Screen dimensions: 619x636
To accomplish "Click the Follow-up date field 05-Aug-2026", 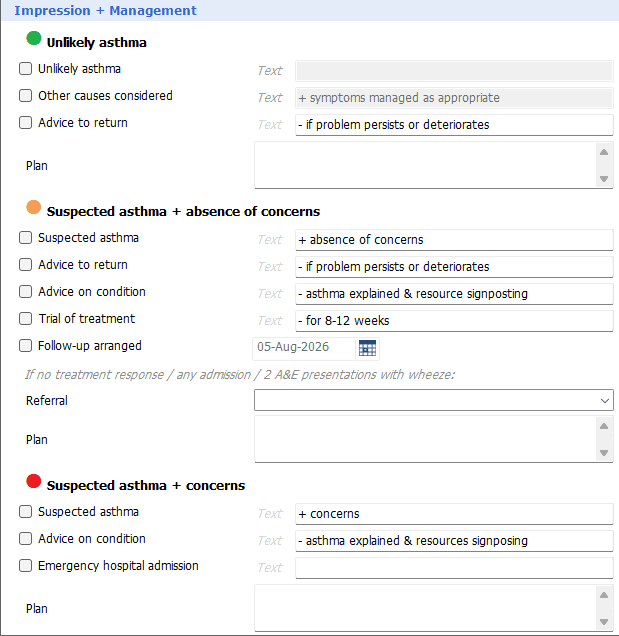I will coord(304,347).
